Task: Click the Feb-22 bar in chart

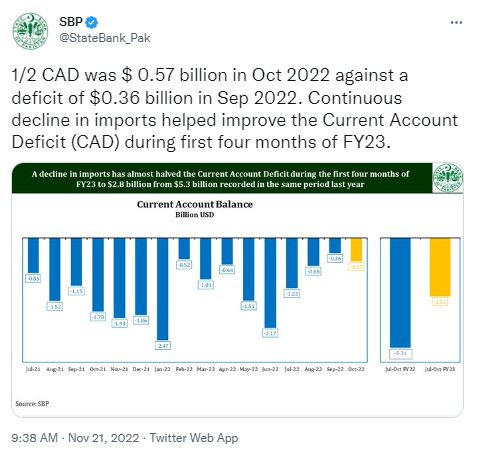Action: click(184, 249)
